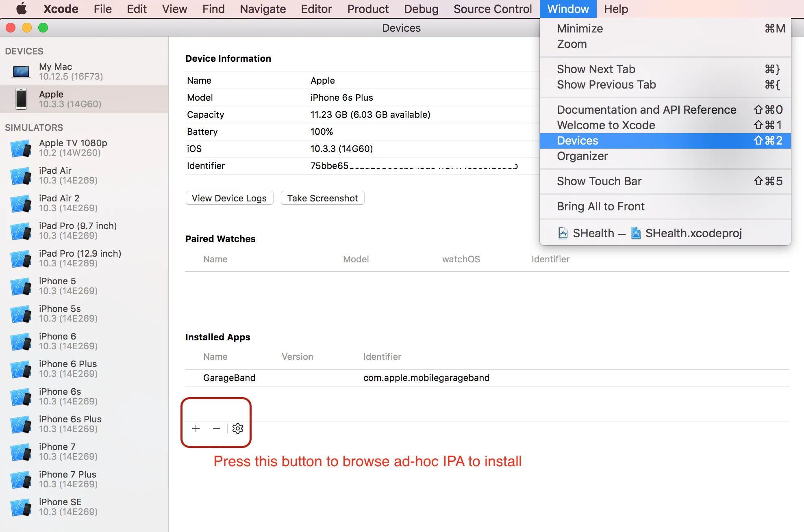Select Show Touch Bar menu entry
This screenshot has width=804, height=532.
pos(599,181)
